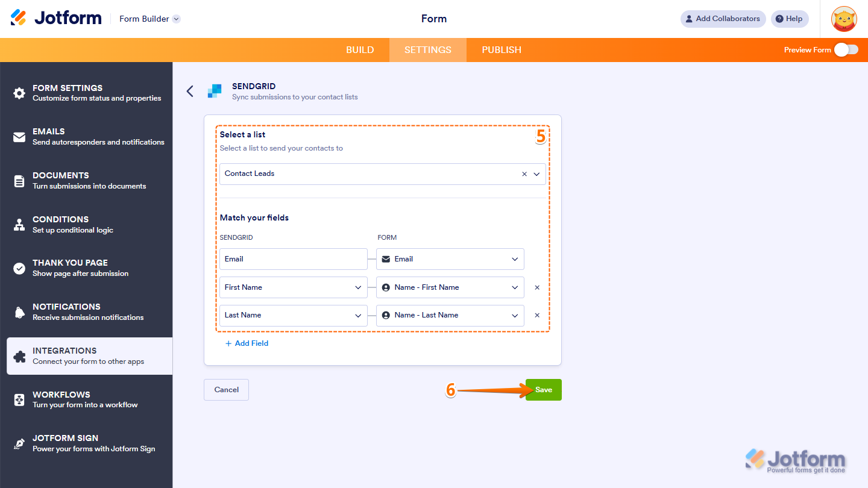Open the Contact Leads list dropdown
Viewport: 868px width, 488px height.
(536, 174)
